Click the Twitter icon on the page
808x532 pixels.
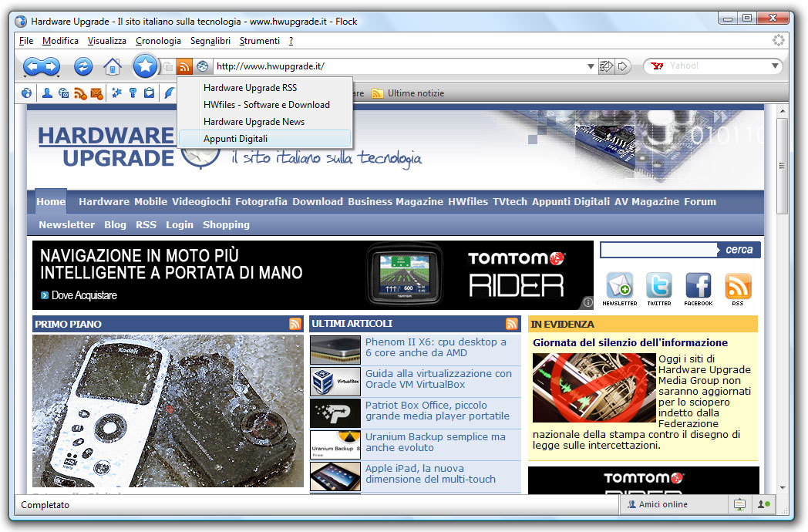click(x=659, y=285)
